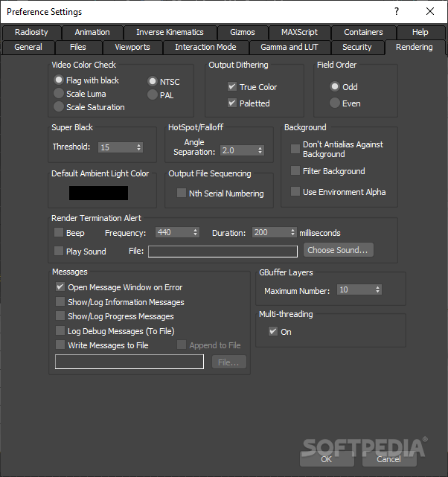Adjust the Frequency spinner arrows
Screen dimensions: 448x477
196,232
